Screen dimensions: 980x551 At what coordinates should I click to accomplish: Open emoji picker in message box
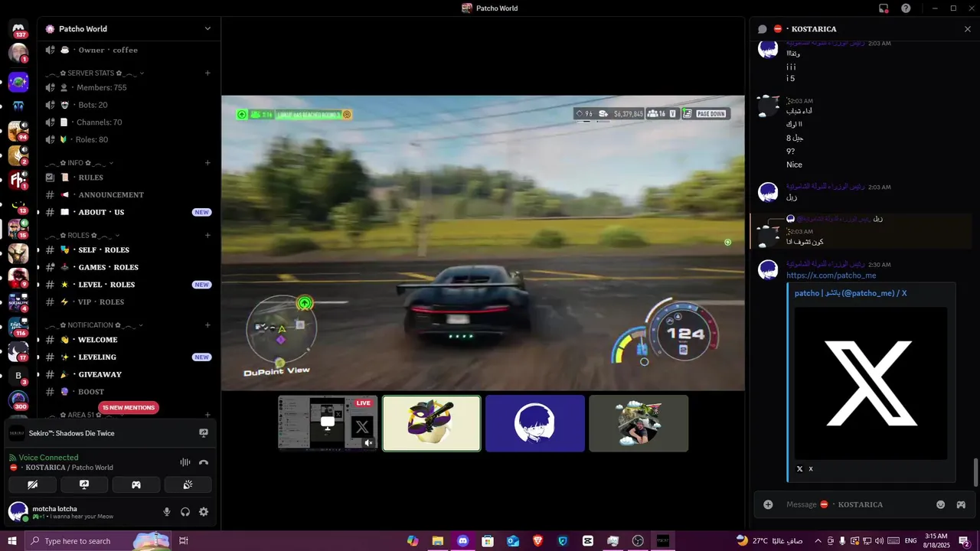tap(941, 504)
